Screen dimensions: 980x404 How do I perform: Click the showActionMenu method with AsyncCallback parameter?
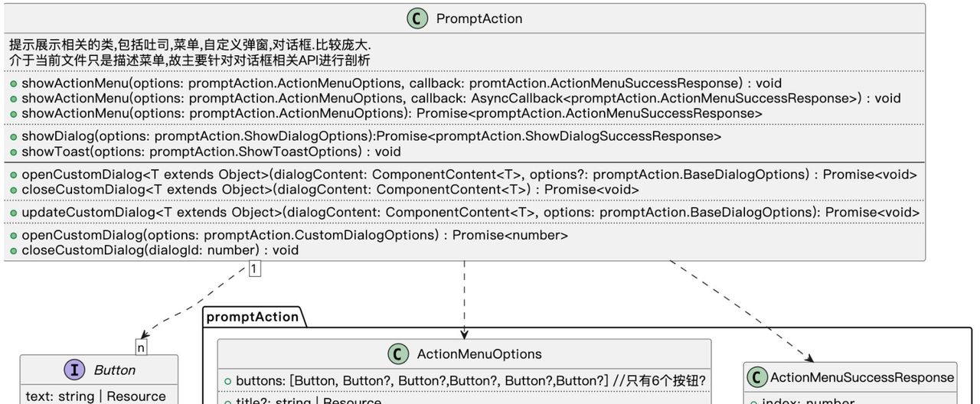[x=461, y=98]
